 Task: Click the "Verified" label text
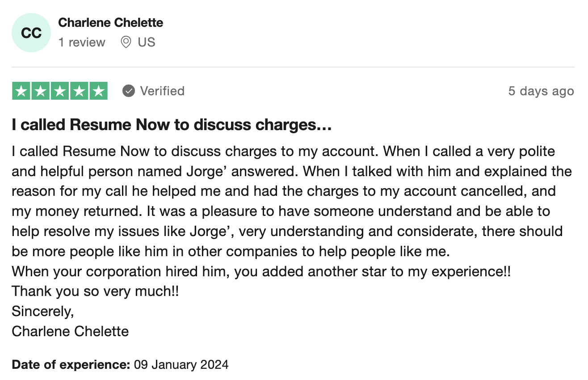click(x=162, y=91)
